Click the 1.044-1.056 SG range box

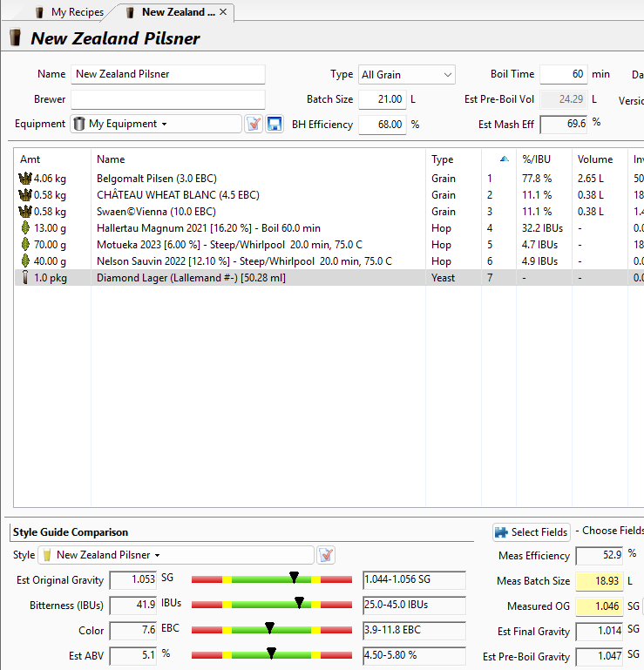[414, 580]
